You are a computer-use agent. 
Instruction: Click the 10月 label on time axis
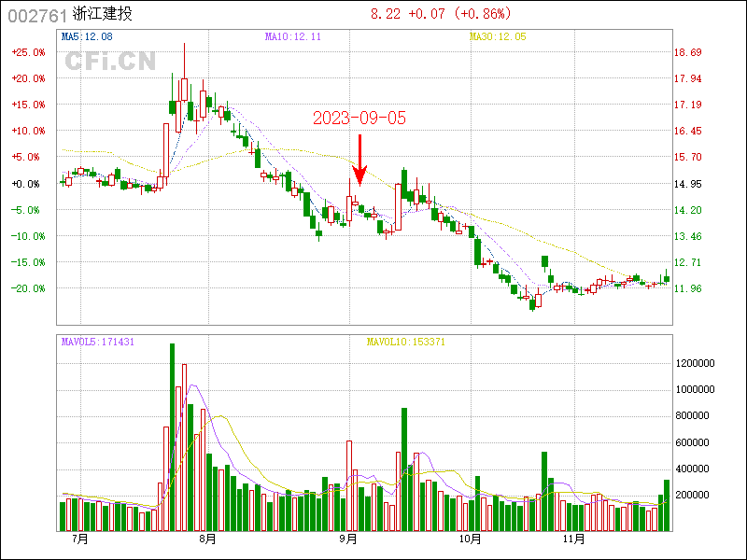pyautogui.click(x=471, y=539)
